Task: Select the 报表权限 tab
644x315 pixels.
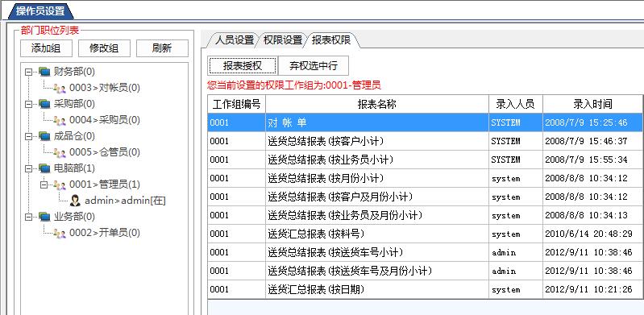Action: coord(331,40)
